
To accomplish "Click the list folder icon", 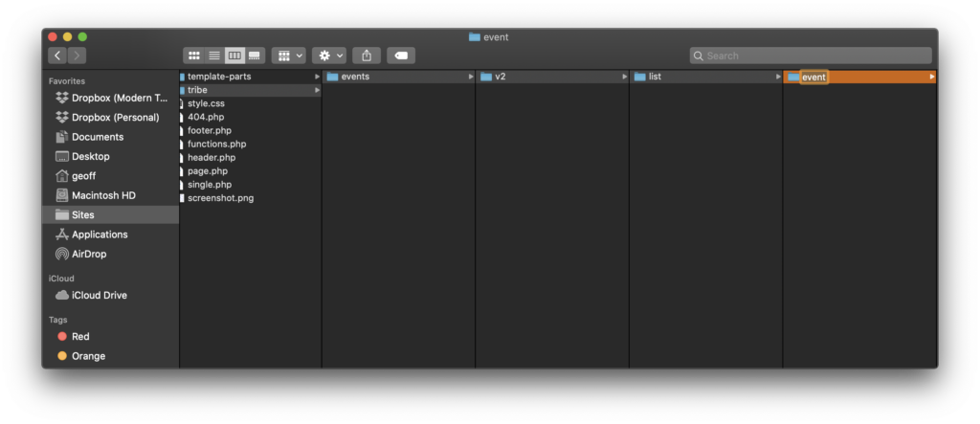I will tap(640, 77).
